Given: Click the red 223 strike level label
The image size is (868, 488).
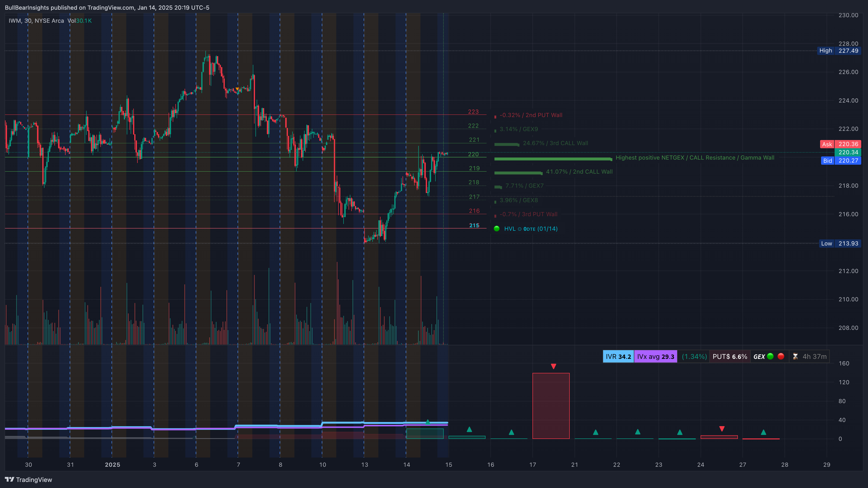Looking at the screenshot, I should pyautogui.click(x=473, y=112).
